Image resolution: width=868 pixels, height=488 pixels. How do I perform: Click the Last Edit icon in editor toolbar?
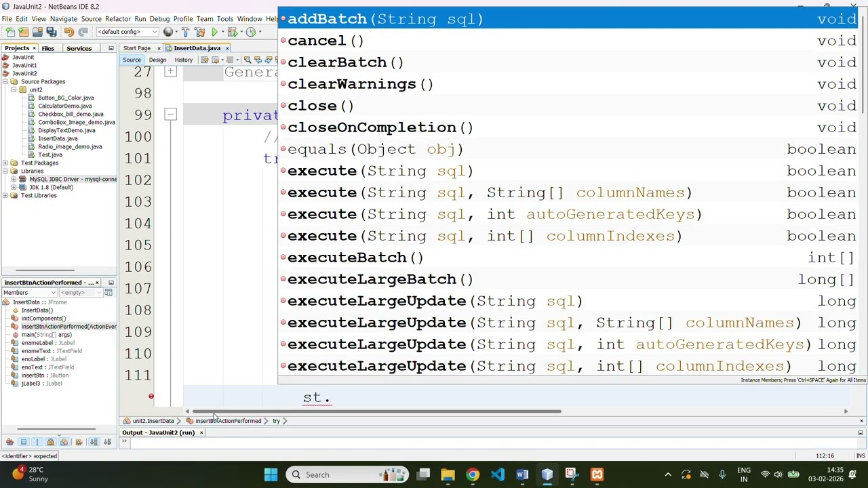click(204, 60)
